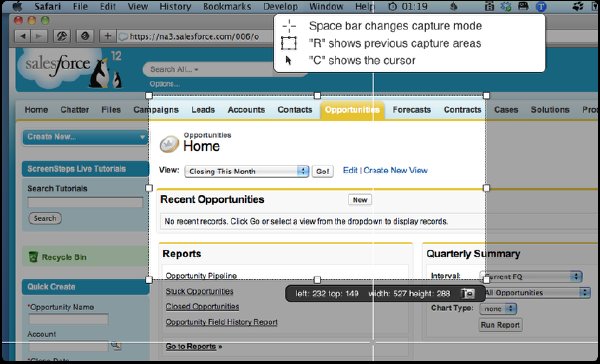Screen dimensions: 600x364
Task: Switch to the Solutions tab
Action: point(550,110)
